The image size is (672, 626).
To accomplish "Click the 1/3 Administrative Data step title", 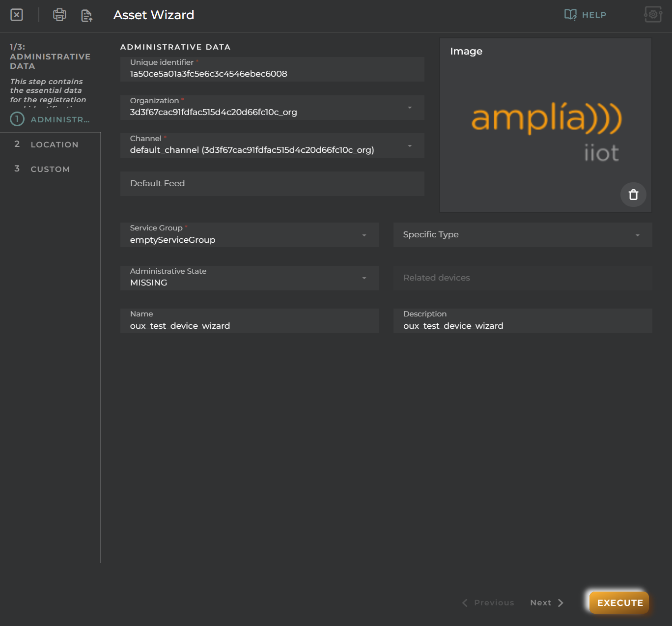I will coord(50,57).
